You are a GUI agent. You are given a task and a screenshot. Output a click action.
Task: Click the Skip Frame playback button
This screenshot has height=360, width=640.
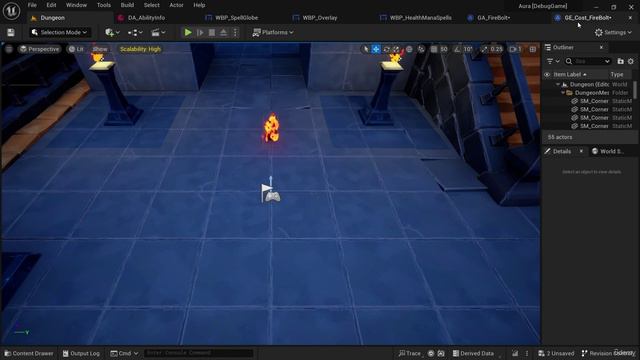200,32
